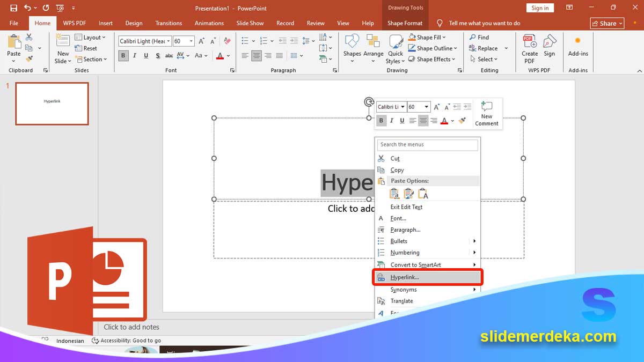Open the Insert tab
Viewport: 644px width, 362px height.
coord(106,23)
